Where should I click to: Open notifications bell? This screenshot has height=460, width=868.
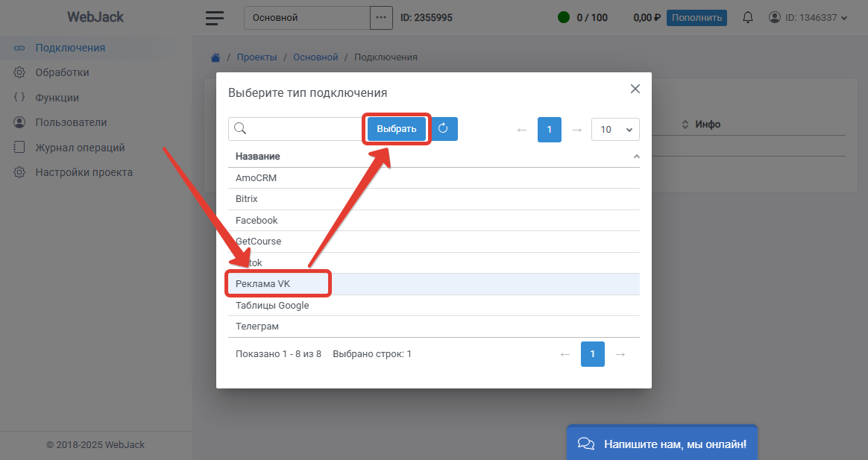(x=747, y=17)
